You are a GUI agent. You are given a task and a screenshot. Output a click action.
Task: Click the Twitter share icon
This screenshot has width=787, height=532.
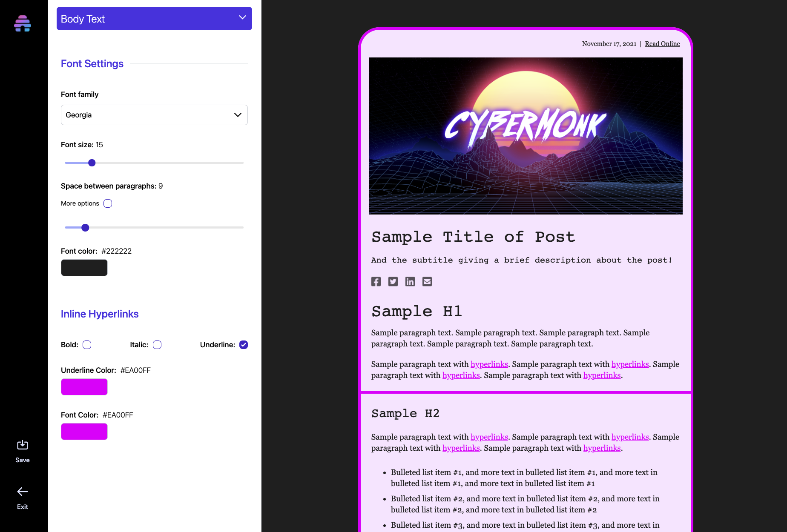pyautogui.click(x=393, y=282)
